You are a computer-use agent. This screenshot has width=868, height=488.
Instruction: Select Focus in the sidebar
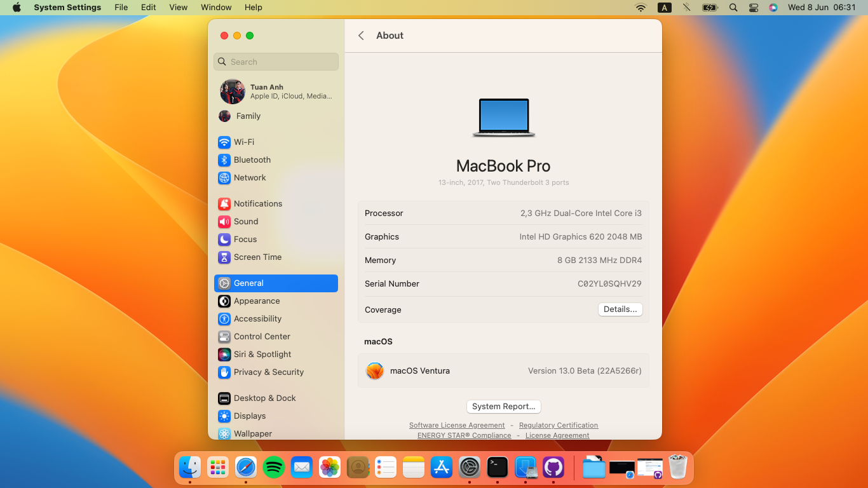click(276, 240)
